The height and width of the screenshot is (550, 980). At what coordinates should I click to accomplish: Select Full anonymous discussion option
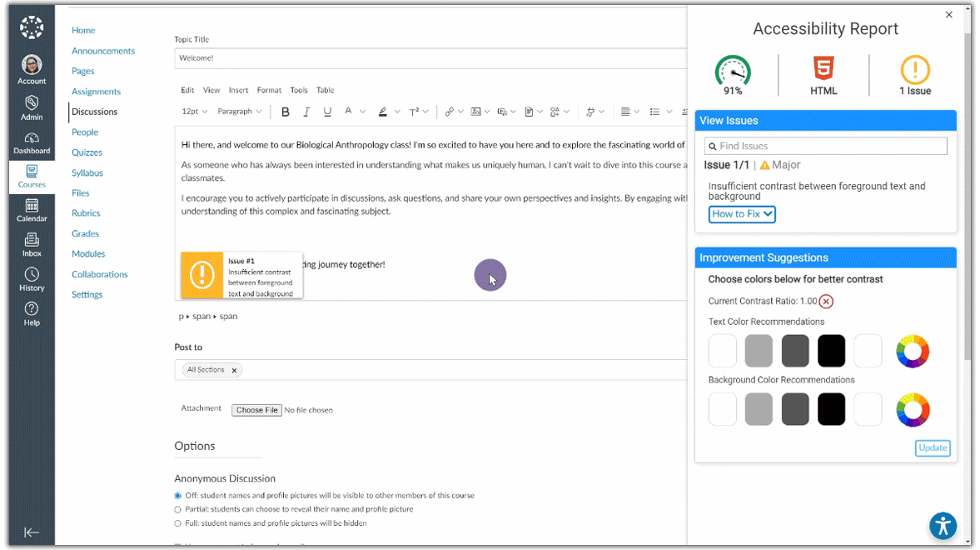click(177, 523)
